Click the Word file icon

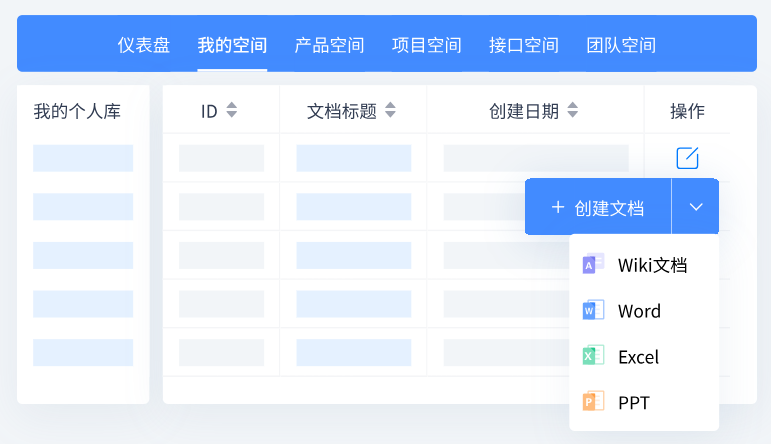(x=593, y=310)
